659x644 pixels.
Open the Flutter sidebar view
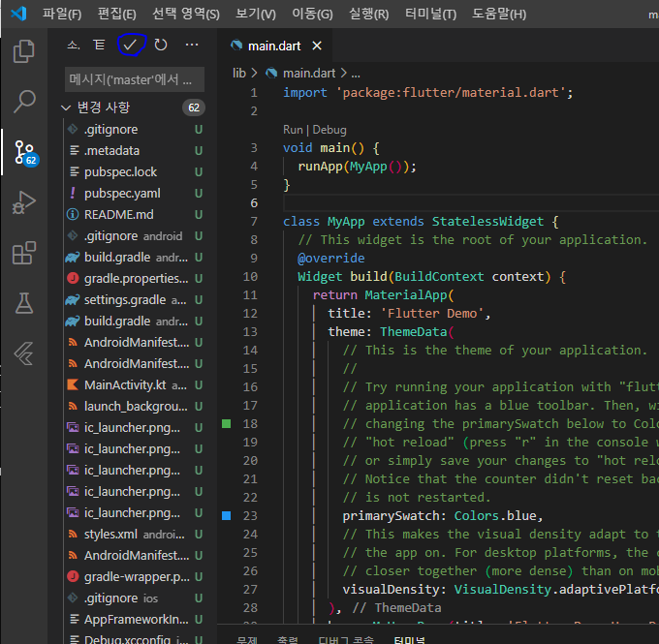[x=24, y=353]
